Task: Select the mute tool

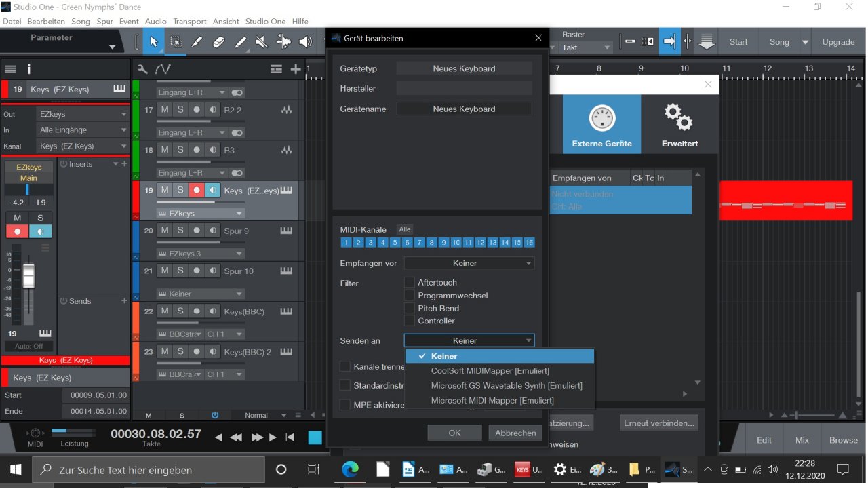Action: click(262, 42)
